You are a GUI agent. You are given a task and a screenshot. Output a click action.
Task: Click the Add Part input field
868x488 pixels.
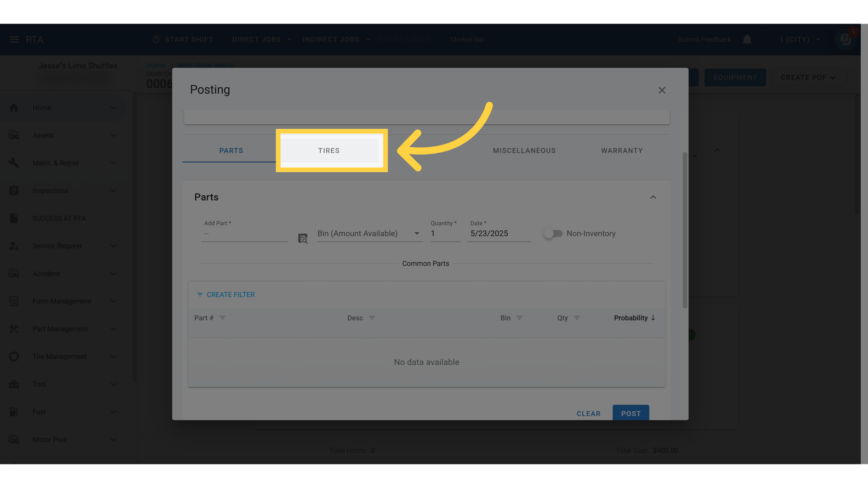[x=244, y=234]
